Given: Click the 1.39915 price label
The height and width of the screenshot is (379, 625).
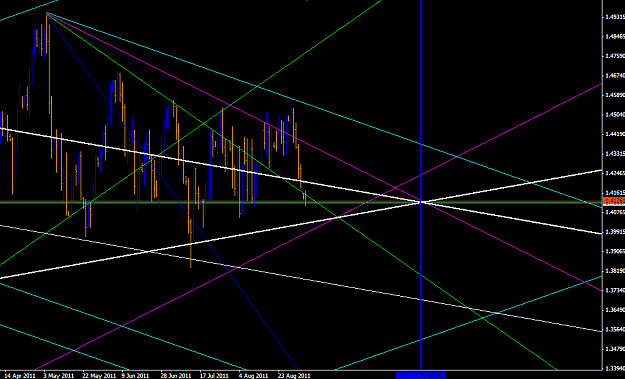Looking at the screenshot, I should [615, 232].
